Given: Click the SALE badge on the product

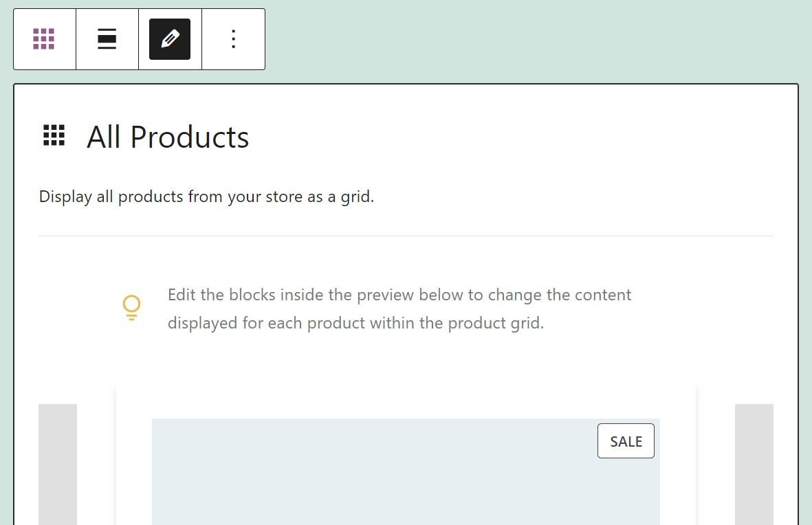Looking at the screenshot, I should tap(626, 440).
